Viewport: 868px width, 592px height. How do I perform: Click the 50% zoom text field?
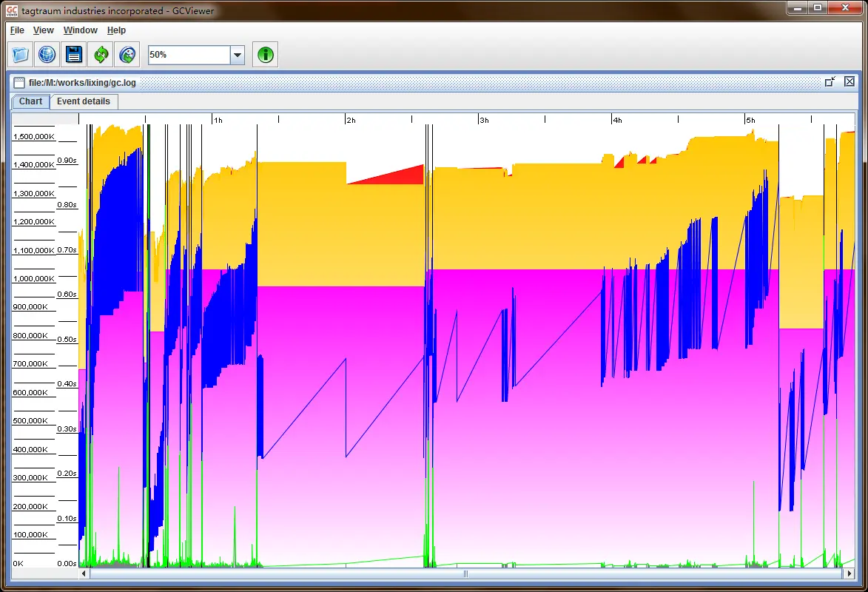(x=189, y=55)
